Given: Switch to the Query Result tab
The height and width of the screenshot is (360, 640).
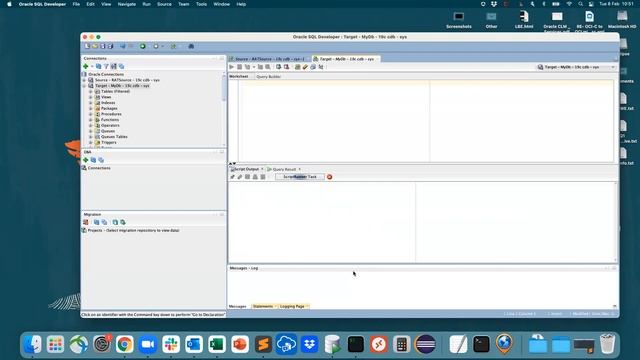Looking at the screenshot, I should tap(284, 169).
